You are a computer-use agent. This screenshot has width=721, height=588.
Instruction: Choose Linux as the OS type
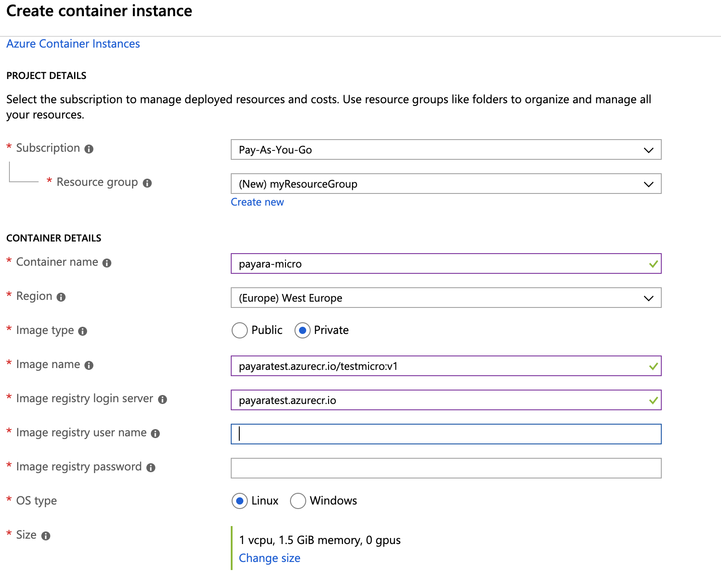pyautogui.click(x=240, y=501)
